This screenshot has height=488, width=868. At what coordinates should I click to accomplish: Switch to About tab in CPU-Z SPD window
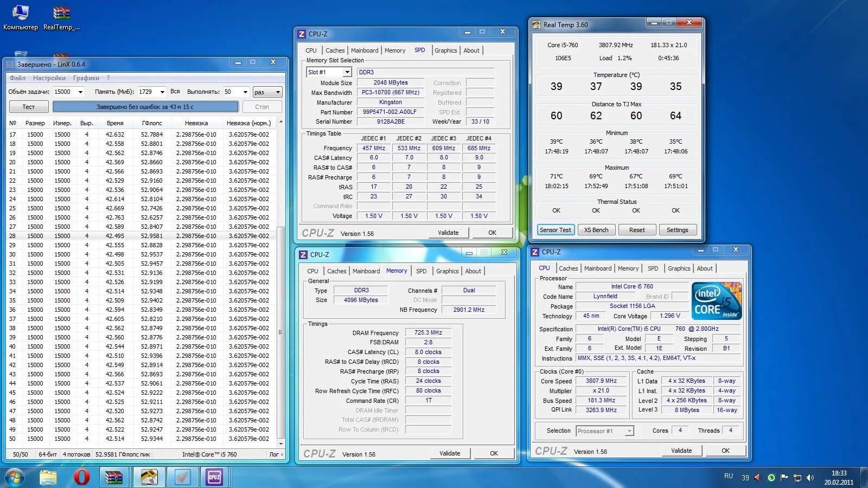pos(471,50)
